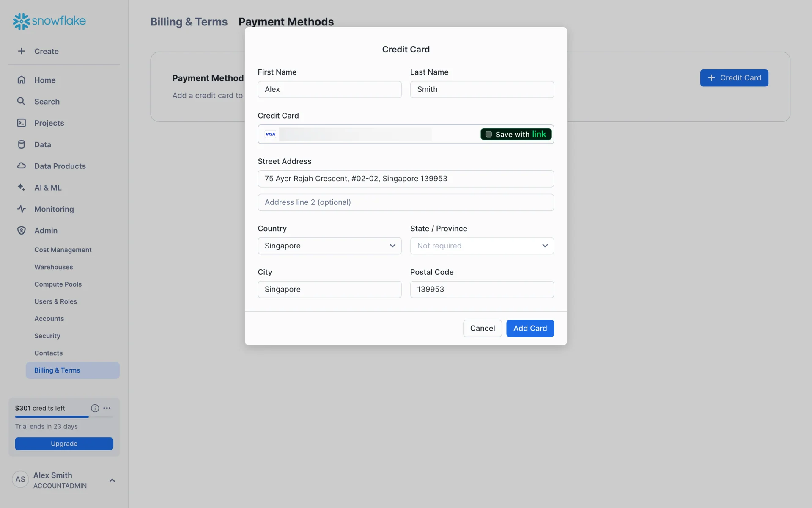812x508 pixels.
Task: Click the credits info icon
Action: click(95, 408)
